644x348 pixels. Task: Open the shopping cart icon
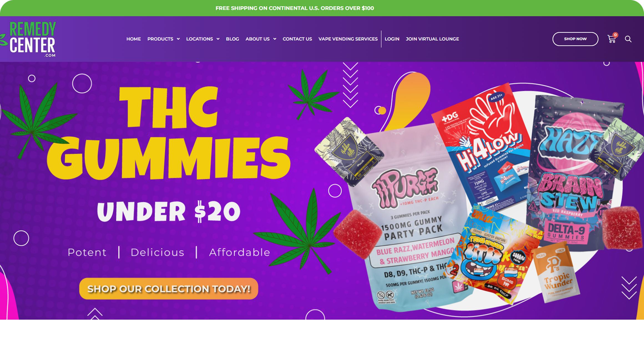coord(611,39)
